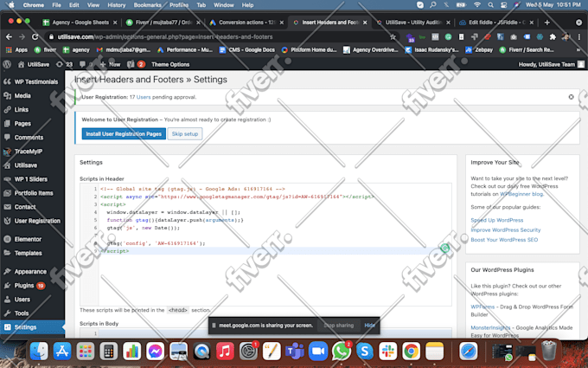Open Finder from the Dock
Screen dimensions: 588x368
click(39, 352)
